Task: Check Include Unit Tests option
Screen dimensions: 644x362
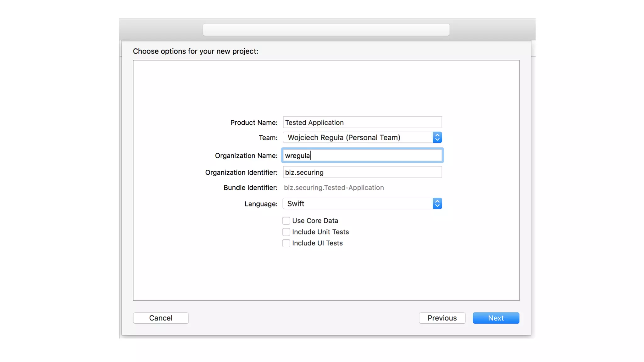Action: pos(286,232)
